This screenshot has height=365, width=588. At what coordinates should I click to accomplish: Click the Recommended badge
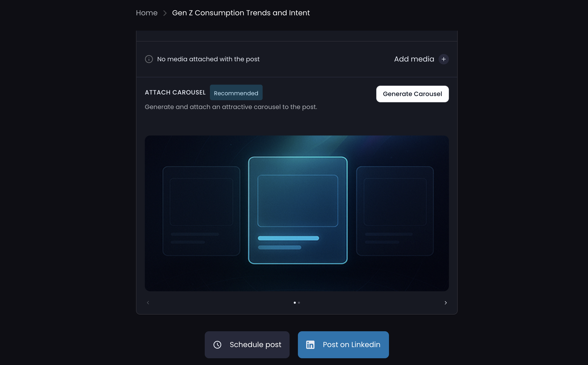[236, 93]
